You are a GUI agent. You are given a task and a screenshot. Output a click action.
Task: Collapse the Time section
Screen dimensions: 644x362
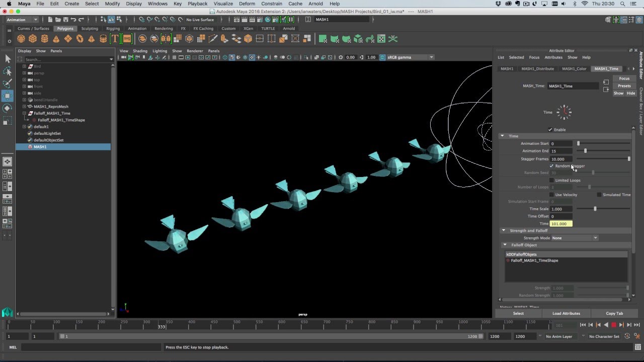coord(502,136)
